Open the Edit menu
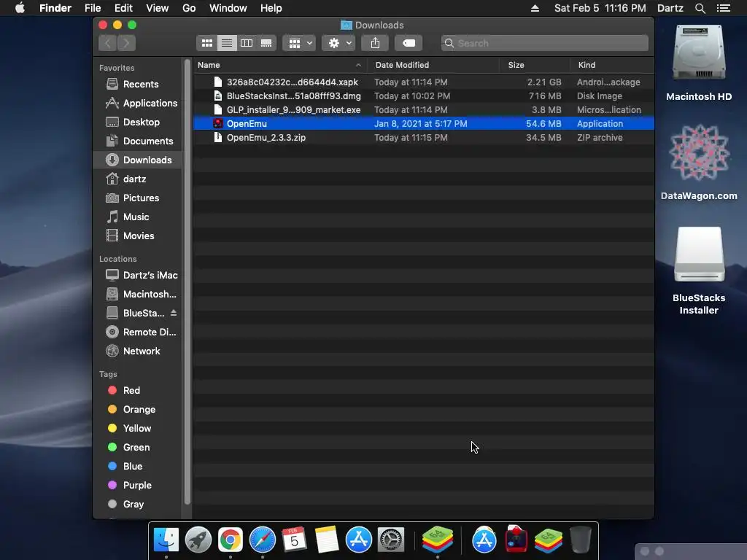The width and height of the screenshot is (747, 560). (x=123, y=8)
